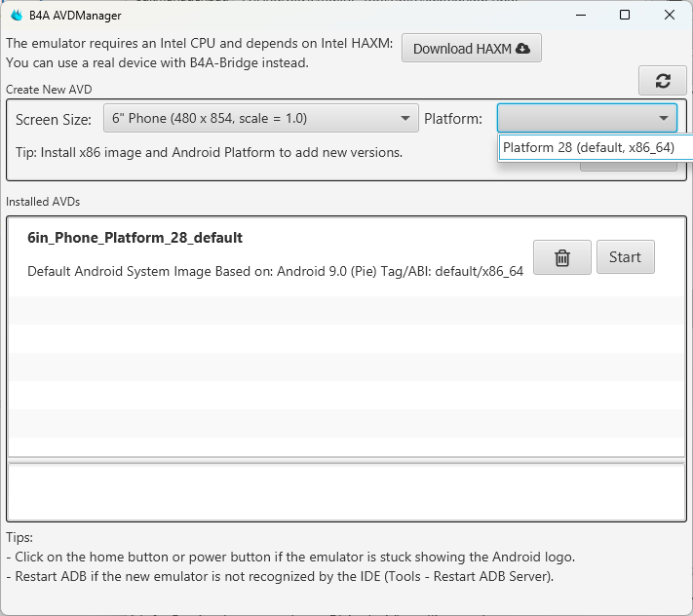Click the Default Android System Image description text
The height and width of the screenshot is (616, 693).
[x=275, y=271]
